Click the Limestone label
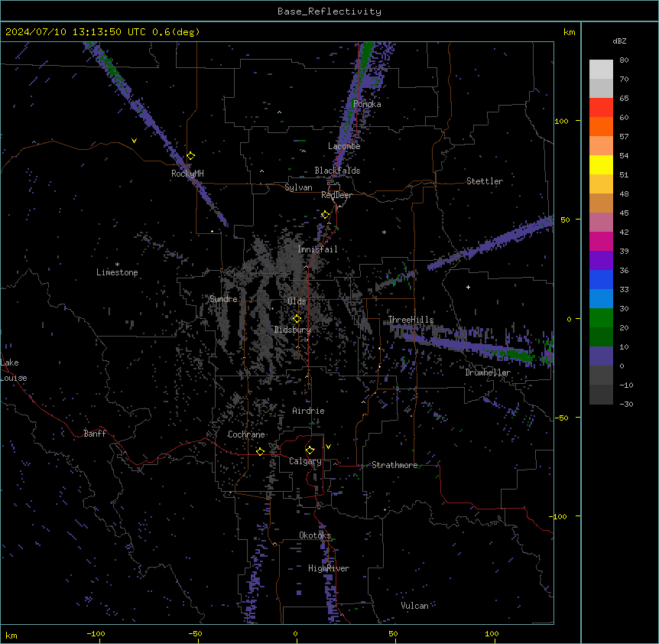659x644 pixels. pos(117,272)
